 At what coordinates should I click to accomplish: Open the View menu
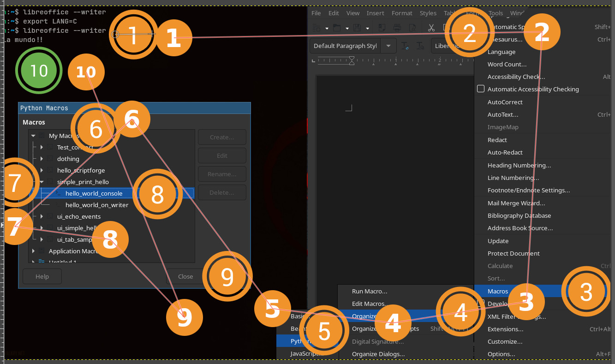pyautogui.click(x=353, y=13)
